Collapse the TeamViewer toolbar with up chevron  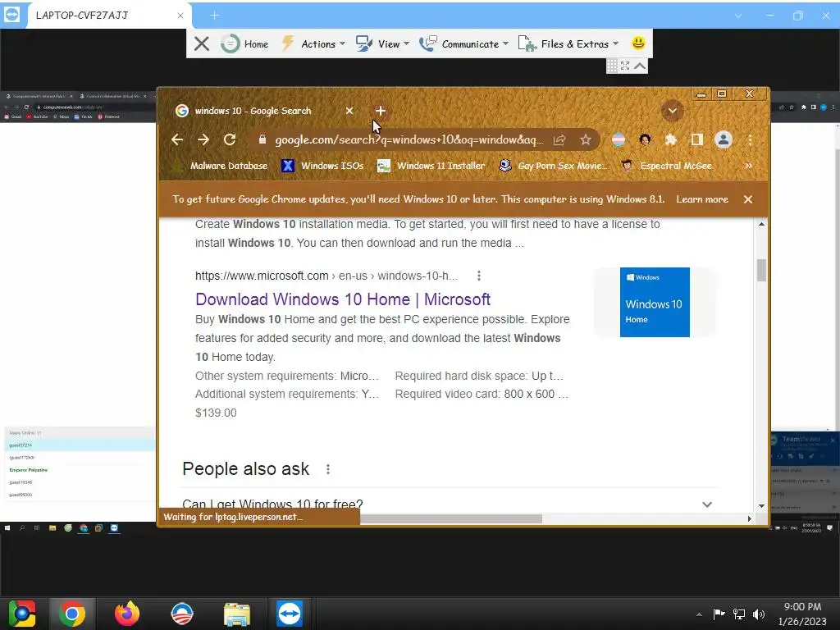click(640, 66)
